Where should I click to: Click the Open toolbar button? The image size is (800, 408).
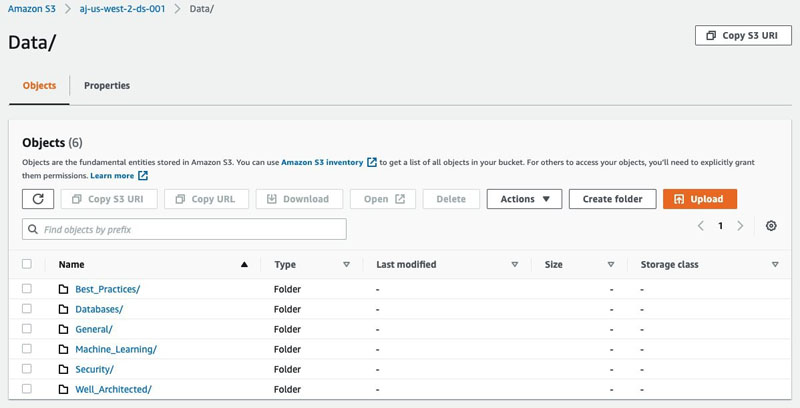click(383, 199)
